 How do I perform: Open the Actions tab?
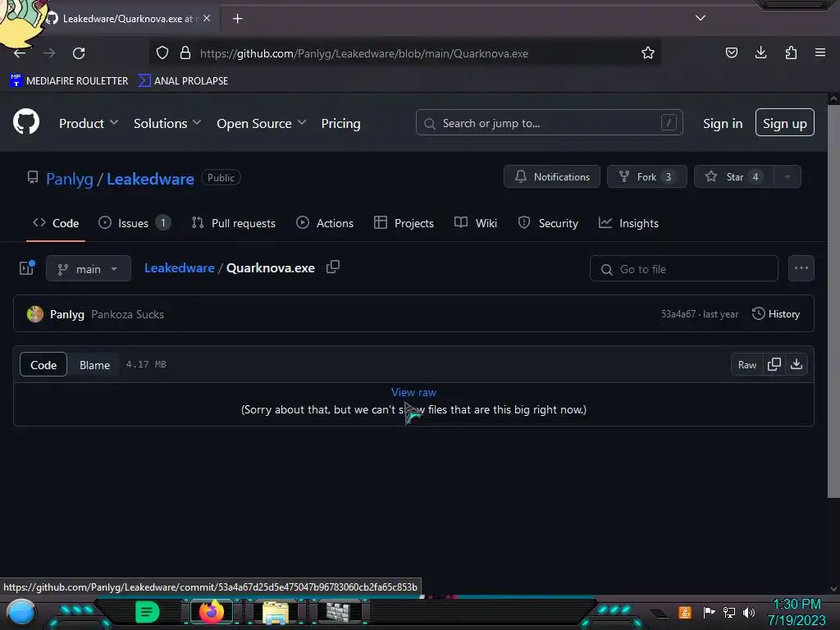pyautogui.click(x=325, y=223)
